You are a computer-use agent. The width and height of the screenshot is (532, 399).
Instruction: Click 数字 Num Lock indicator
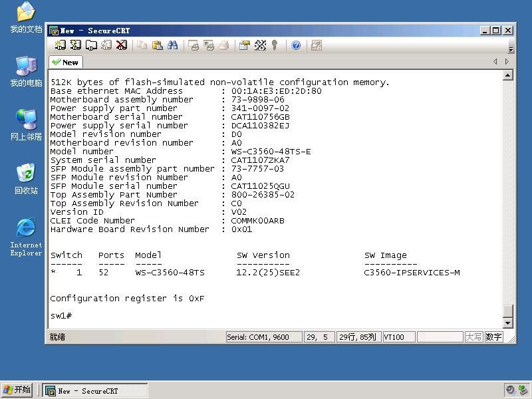(493, 337)
